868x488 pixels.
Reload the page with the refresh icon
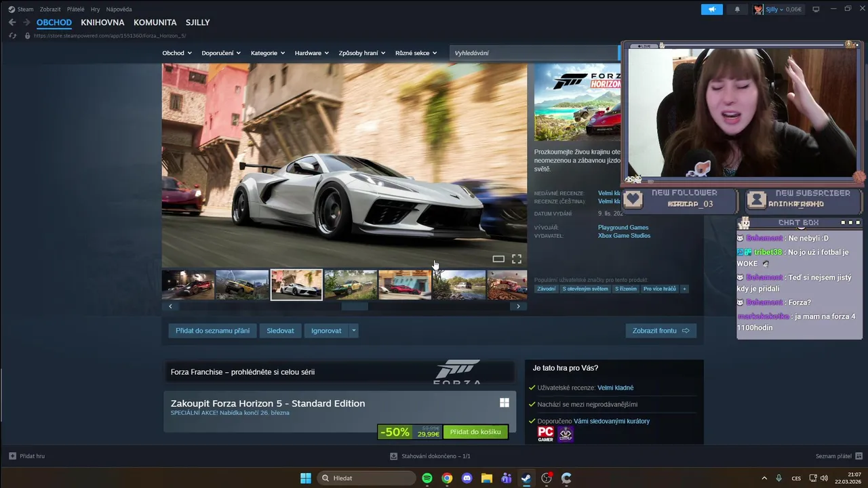pyautogui.click(x=12, y=35)
